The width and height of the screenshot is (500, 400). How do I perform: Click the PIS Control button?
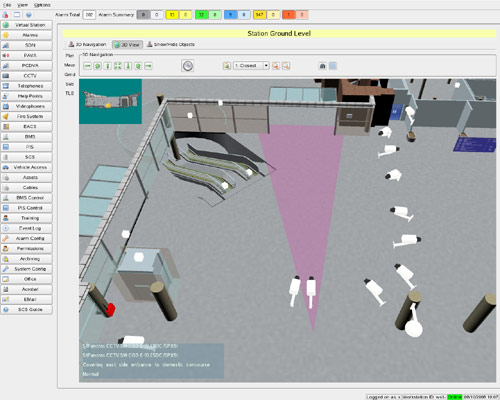click(27, 208)
